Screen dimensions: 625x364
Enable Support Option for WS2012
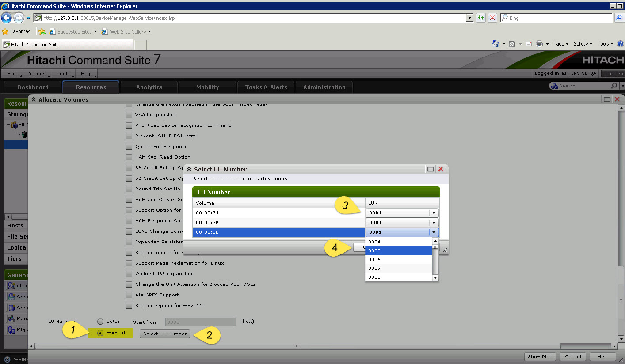(x=129, y=306)
